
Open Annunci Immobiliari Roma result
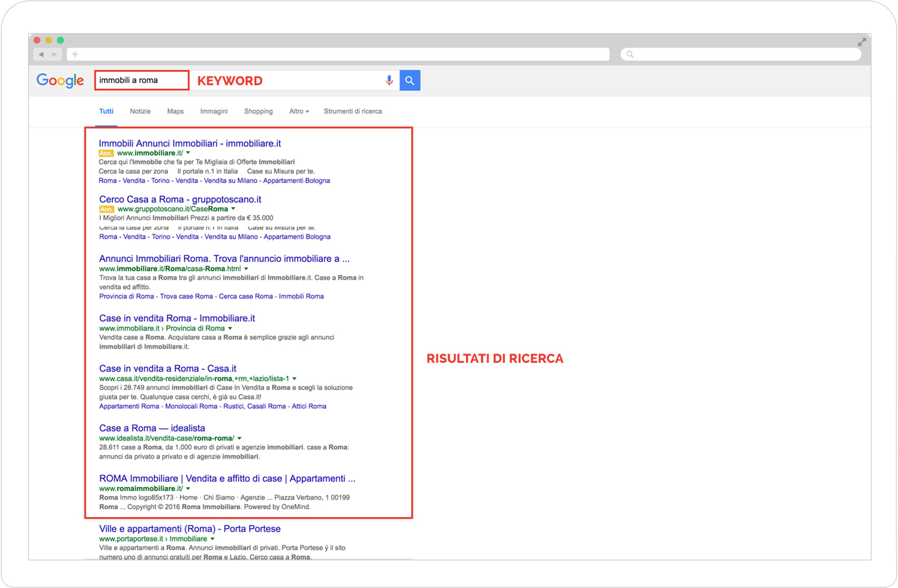224,259
